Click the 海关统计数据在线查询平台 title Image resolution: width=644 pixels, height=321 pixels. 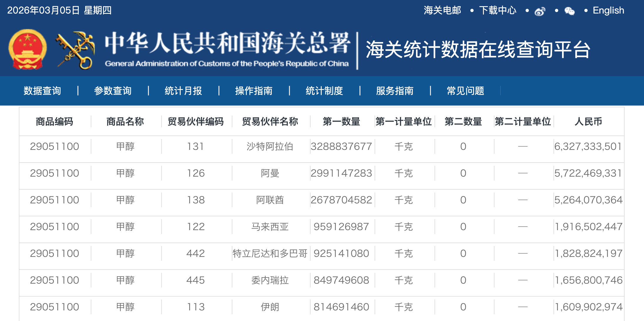(x=478, y=50)
